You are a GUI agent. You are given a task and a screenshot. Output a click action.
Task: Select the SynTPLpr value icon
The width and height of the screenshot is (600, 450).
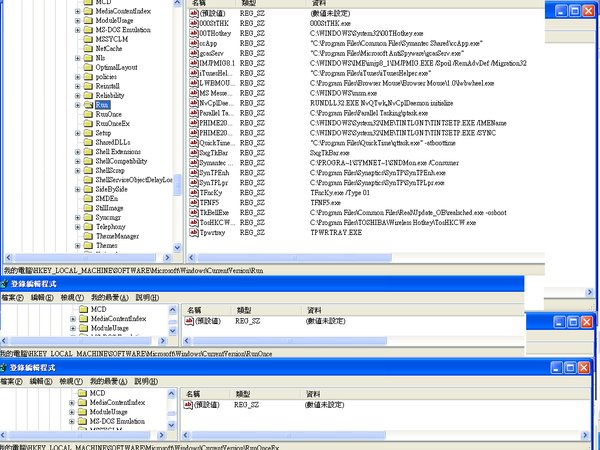(x=194, y=183)
